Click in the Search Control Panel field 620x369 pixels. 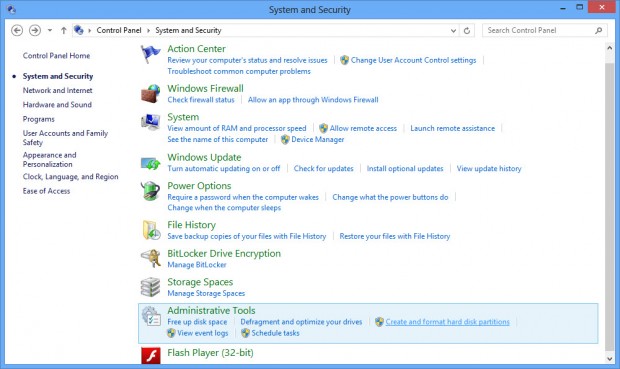pos(544,30)
